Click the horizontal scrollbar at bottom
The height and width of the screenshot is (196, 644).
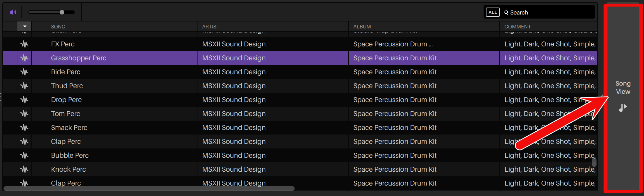click(x=149, y=188)
